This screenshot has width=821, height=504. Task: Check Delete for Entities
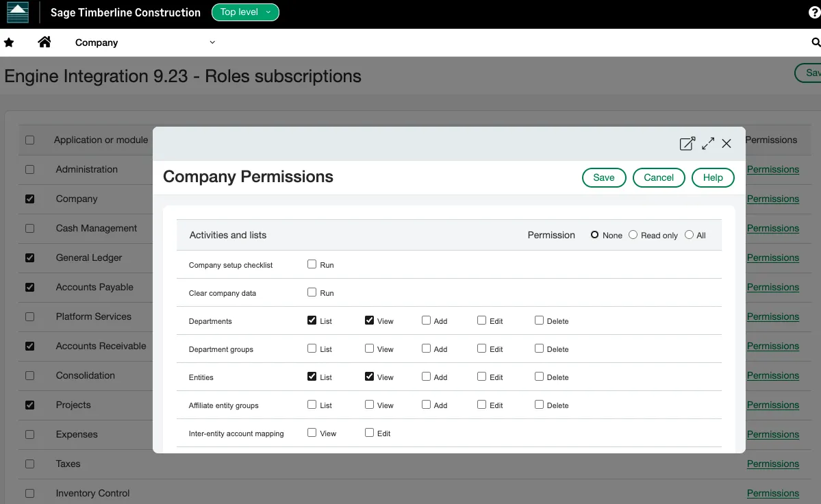(x=540, y=377)
